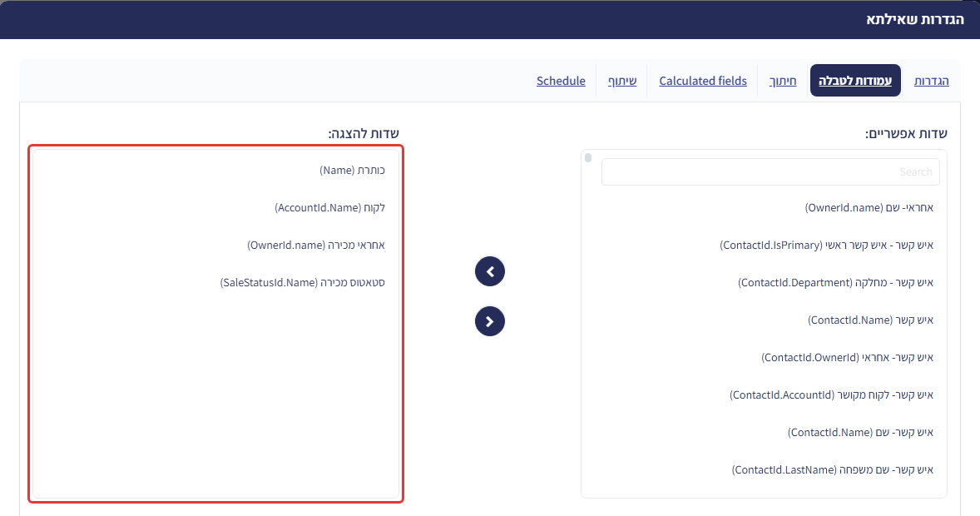Viewport: 980px width, 516px height.
Task: Go to the שיתוף tab
Action: click(x=622, y=81)
